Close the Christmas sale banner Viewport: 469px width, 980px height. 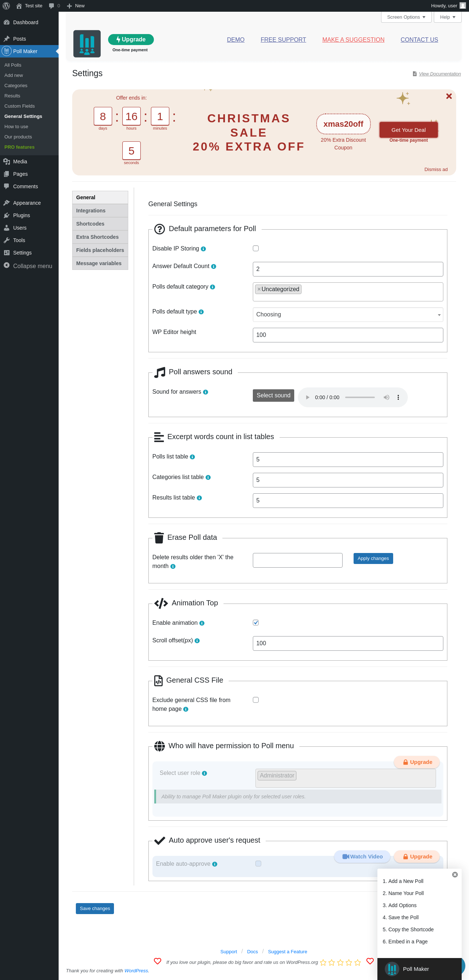(x=449, y=96)
